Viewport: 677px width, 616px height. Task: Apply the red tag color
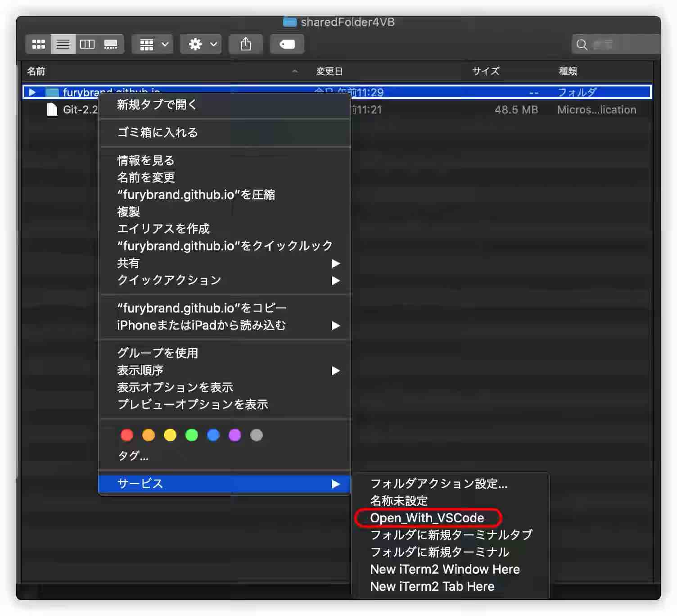click(127, 435)
